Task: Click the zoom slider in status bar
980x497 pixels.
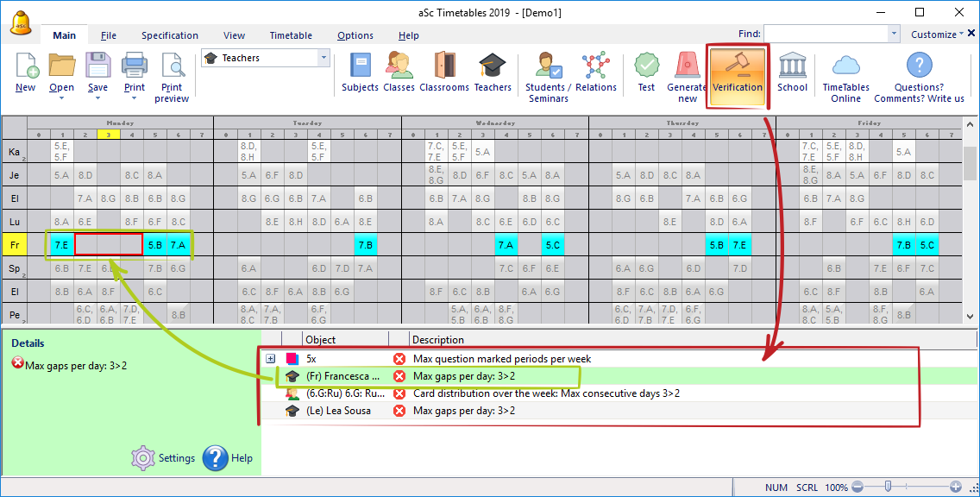Action: [889, 488]
